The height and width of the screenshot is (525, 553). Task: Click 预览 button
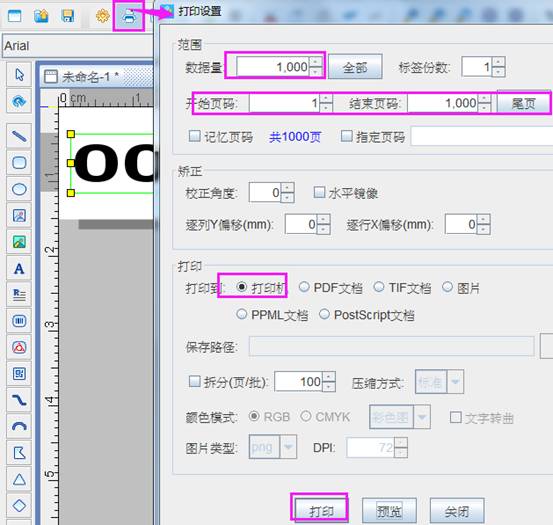coord(389,511)
